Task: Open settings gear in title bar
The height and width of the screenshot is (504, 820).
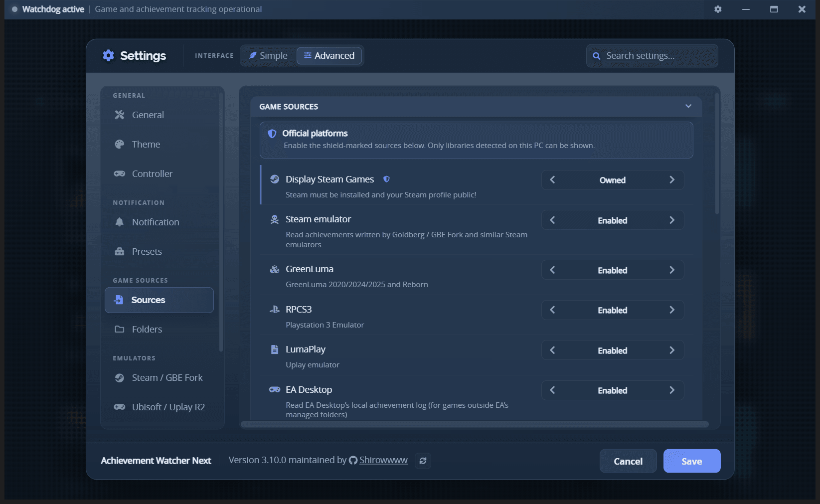Action: (718, 9)
